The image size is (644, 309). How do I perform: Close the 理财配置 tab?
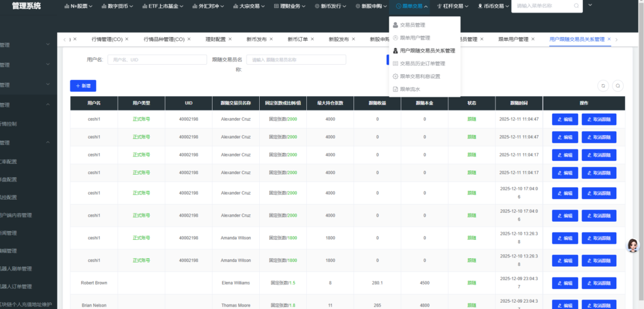[230, 39]
